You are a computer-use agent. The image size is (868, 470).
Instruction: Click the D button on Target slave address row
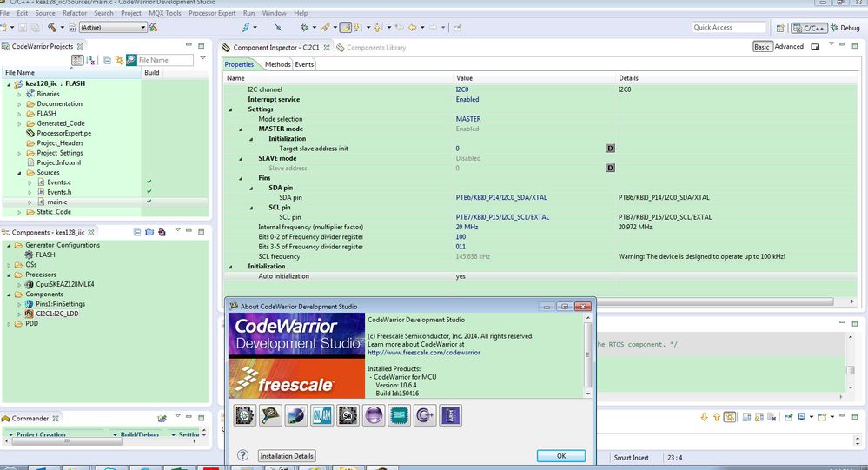coord(610,149)
